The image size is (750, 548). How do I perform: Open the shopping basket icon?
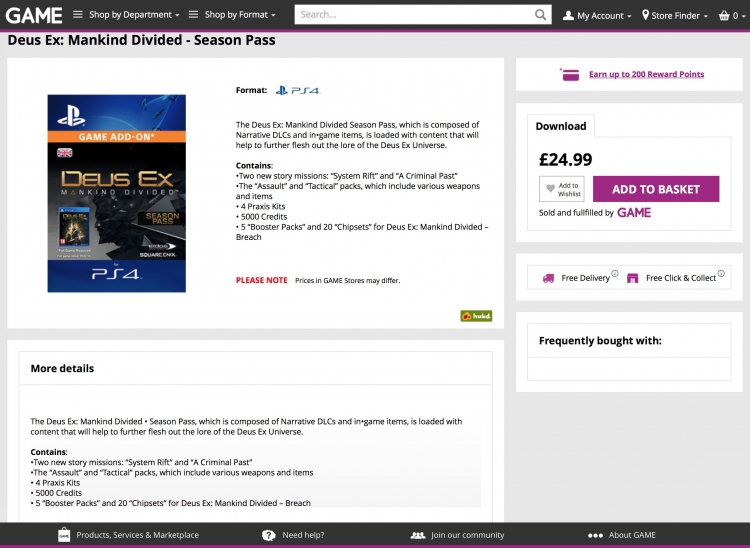point(724,16)
